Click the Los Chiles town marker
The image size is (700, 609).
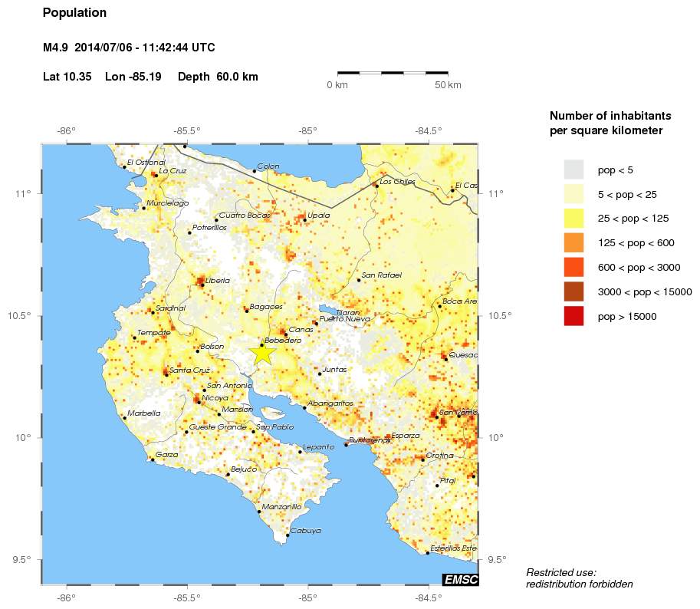(378, 186)
